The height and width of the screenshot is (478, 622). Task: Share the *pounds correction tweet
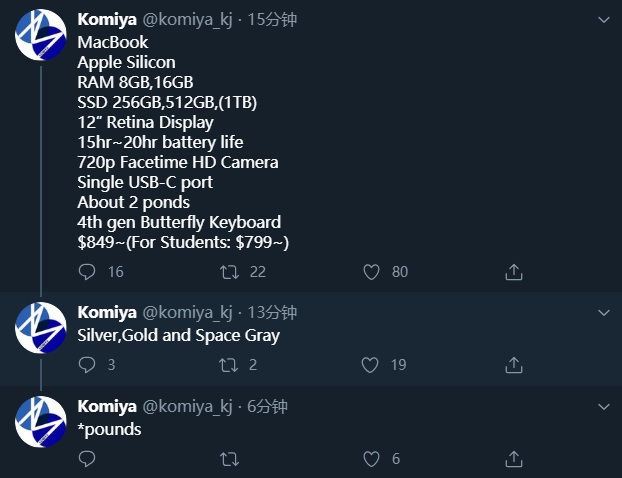514,459
